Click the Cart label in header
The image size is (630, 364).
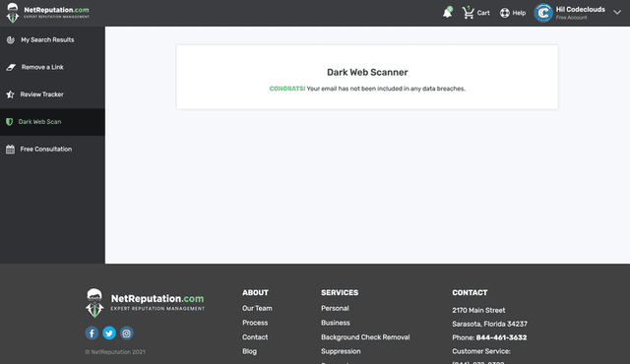click(x=483, y=13)
